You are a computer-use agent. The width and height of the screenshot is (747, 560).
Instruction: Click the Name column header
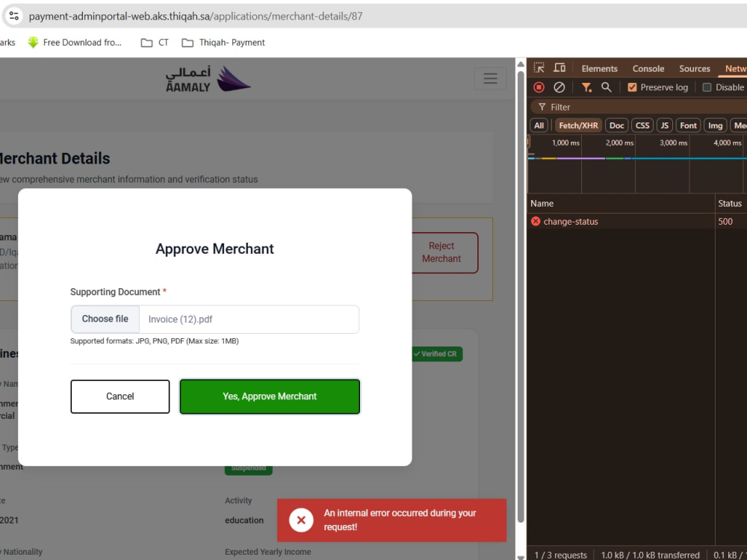tap(621, 203)
